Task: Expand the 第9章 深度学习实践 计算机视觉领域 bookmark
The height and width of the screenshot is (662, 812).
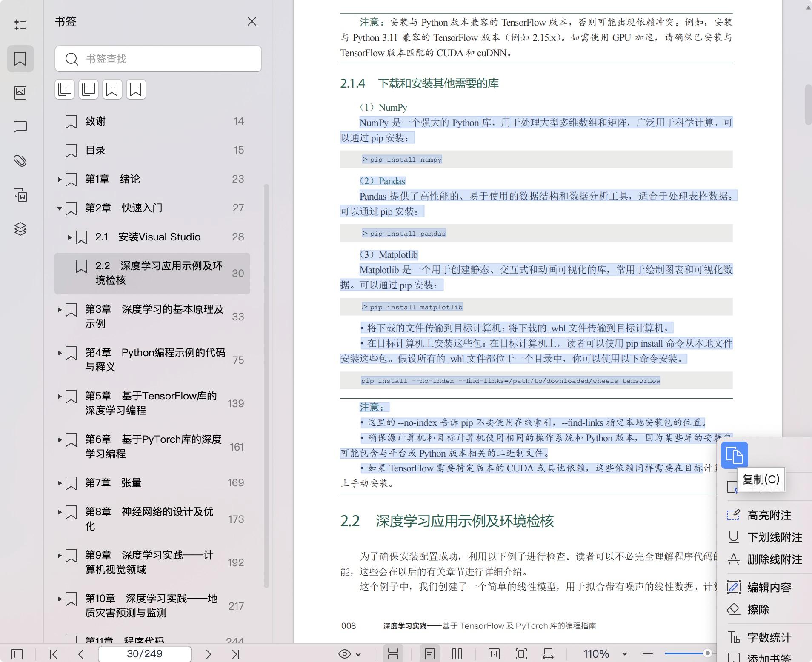Action: 60,556
